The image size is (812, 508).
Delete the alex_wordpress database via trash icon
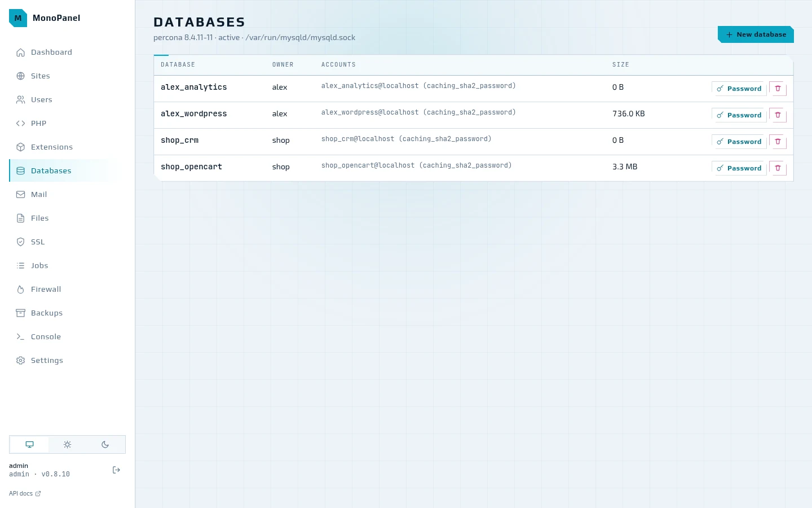[778, 115]
